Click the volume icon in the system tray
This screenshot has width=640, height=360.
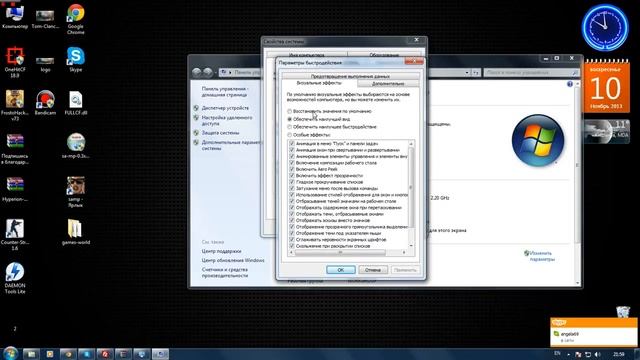coord(598,354)
